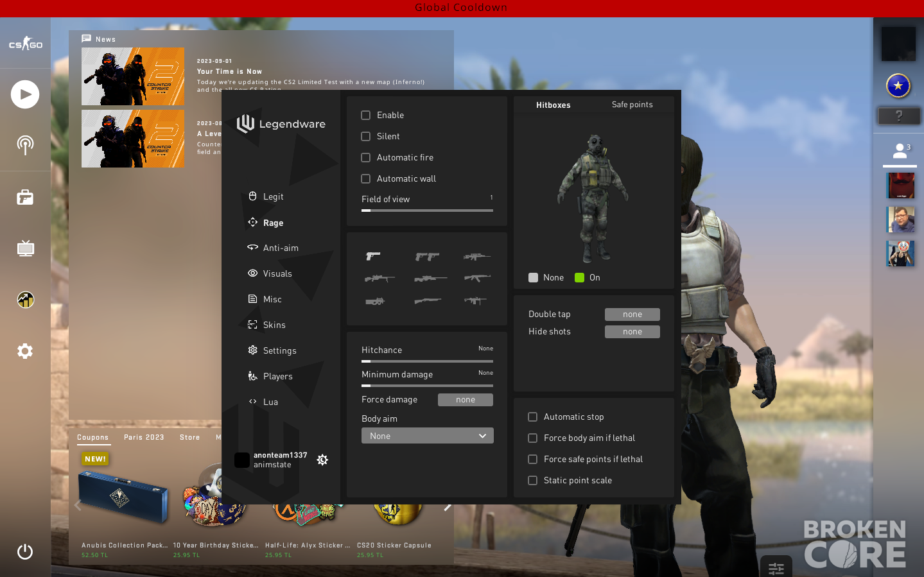
Task: Click the CS:GO Play button icon
Action: [x=25, y=94]
